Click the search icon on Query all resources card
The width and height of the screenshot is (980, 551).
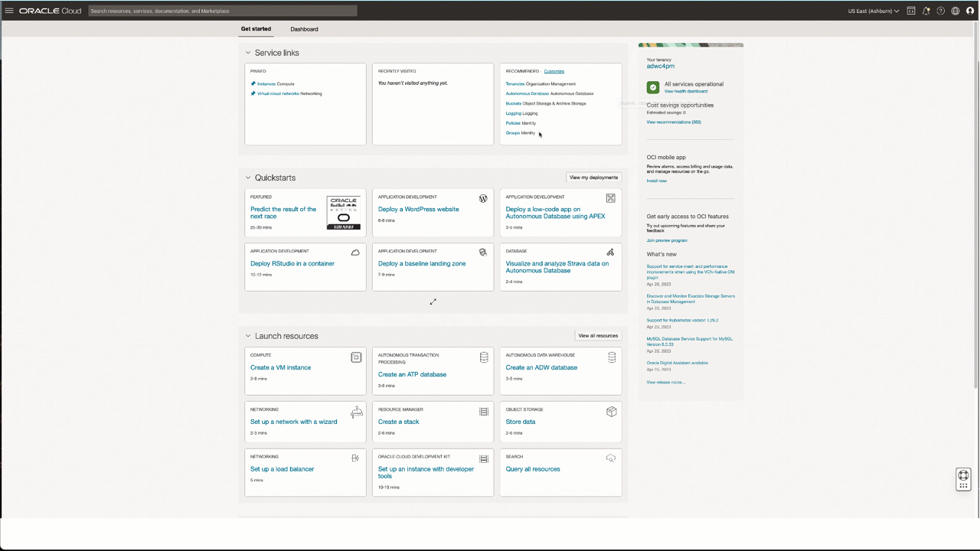(611, 458)
